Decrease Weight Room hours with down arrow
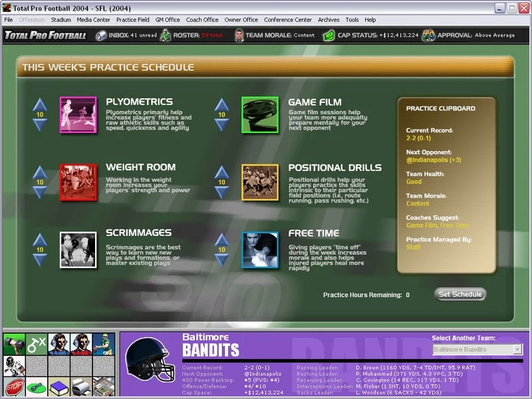The image size is (532, 399). click(x=40, y=192)
